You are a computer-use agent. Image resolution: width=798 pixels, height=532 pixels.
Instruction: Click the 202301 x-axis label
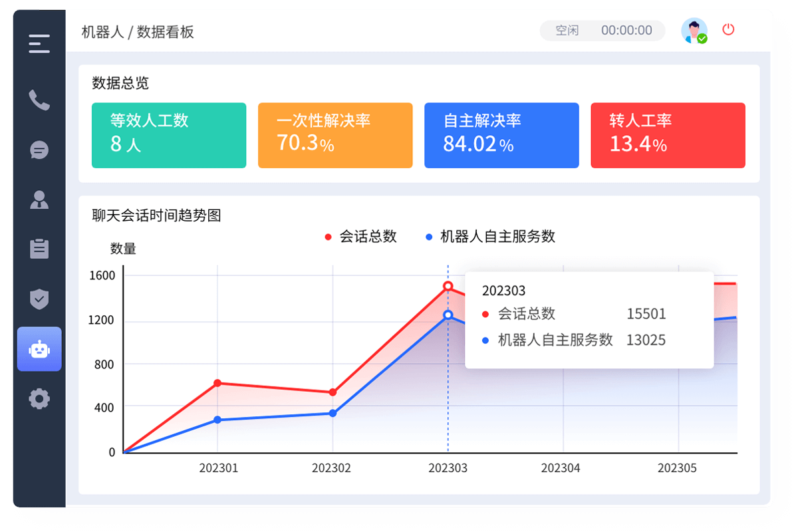click(218, 468)
